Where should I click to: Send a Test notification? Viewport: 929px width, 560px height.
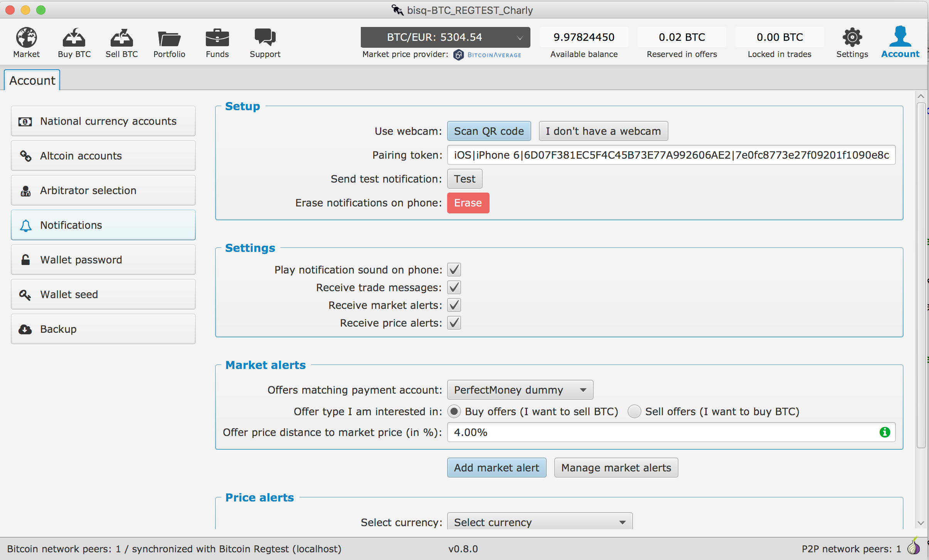point(464,179)
